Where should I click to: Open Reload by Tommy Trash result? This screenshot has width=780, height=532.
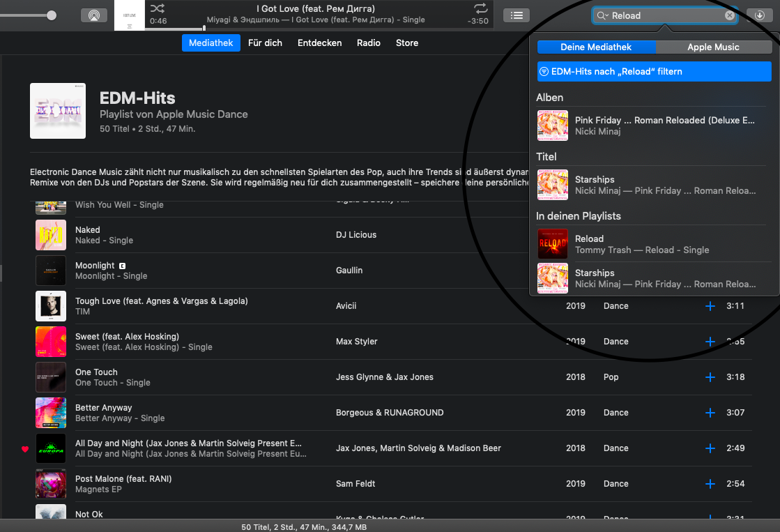click(x=654, y=244)
